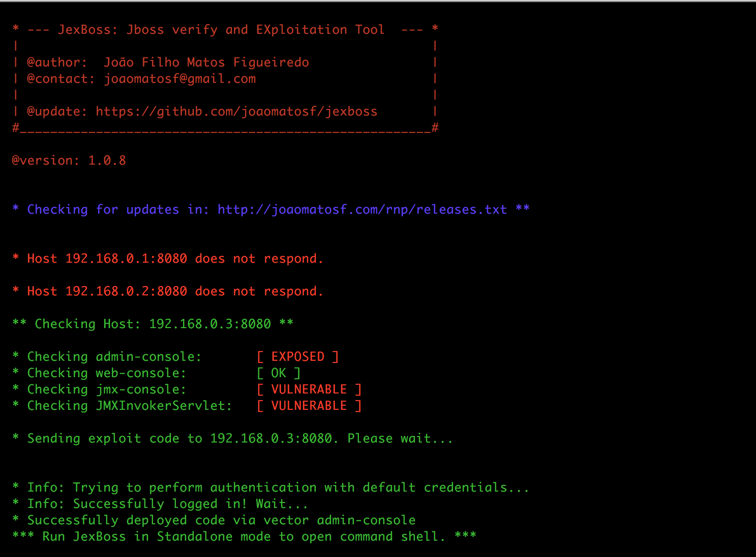
Task: Open the GitHub jexboss update URL
Action: point(236,112)
